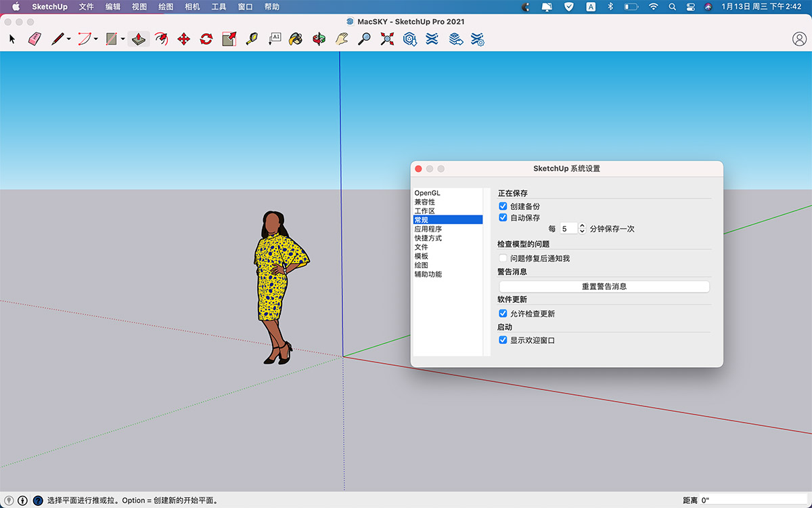The height and width of the screenshot is (508, 812).
Task: Select 辅助功能 in preferences list
Action: point(448,274)
